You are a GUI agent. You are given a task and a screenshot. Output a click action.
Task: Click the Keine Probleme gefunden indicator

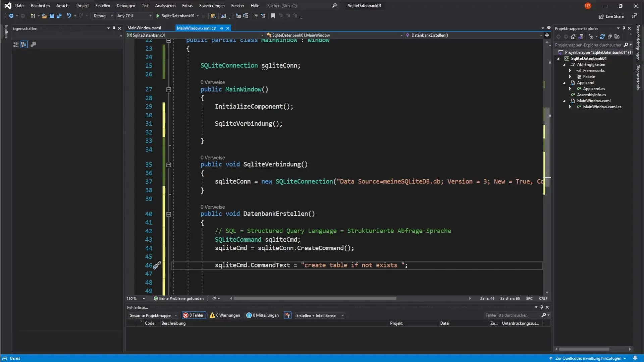[178, 299]
